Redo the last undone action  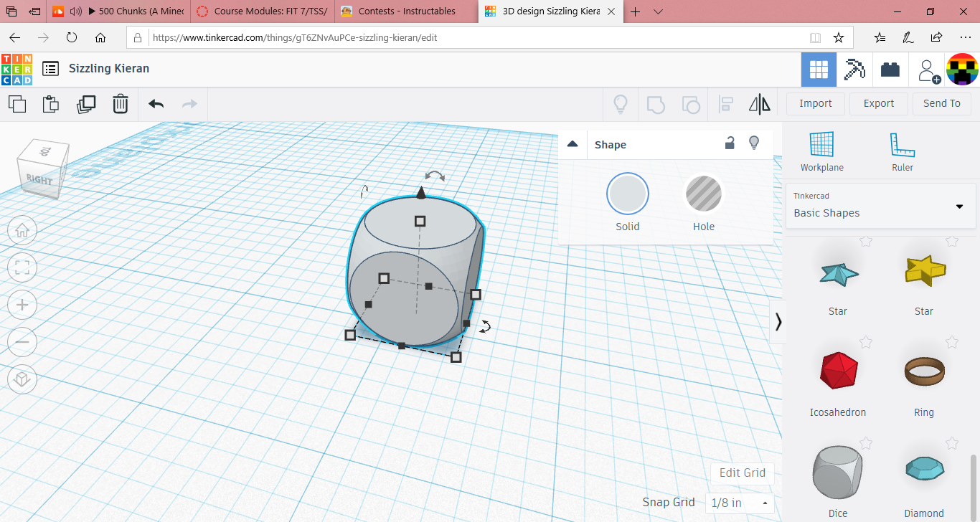click(189, 104)
